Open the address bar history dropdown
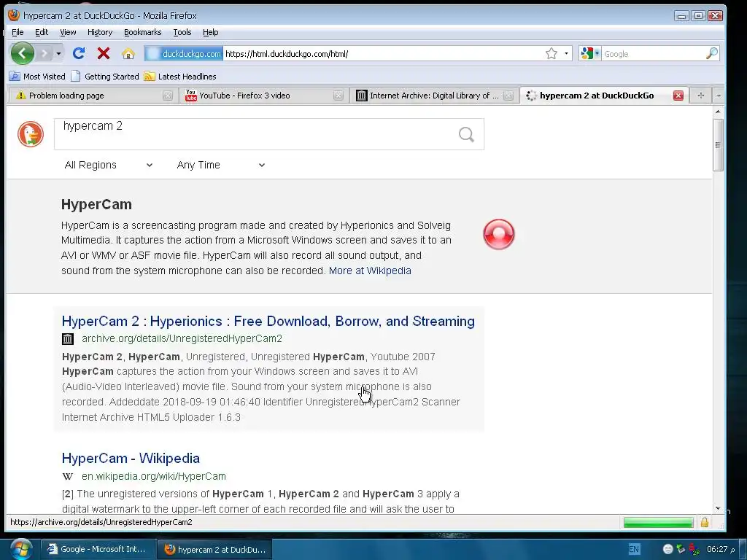Image resolution: width=747 pixels, height=560 pixels. tap(566, 54)
